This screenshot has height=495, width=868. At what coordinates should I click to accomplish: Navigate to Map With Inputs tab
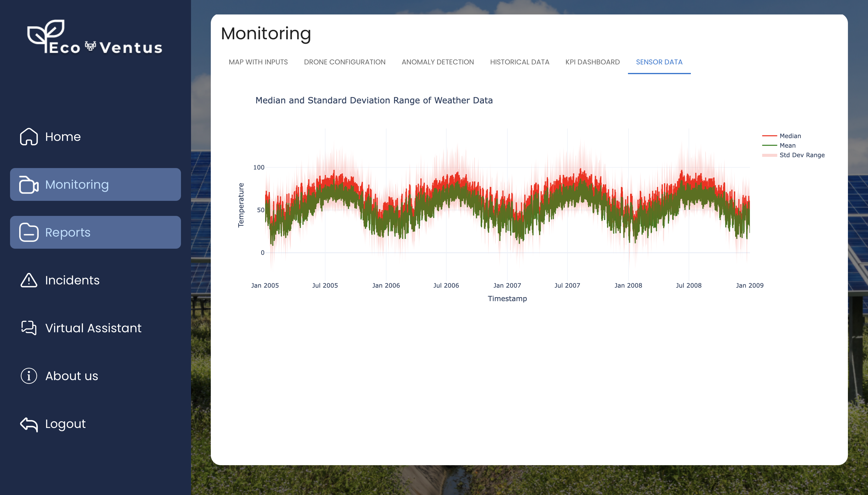[258, 62]
